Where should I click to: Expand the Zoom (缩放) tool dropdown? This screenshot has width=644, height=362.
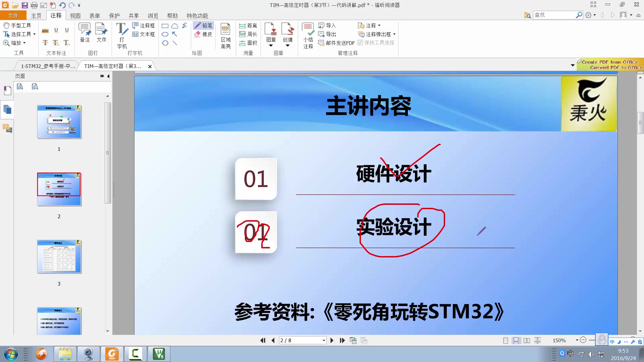pyautogui.click(x=24, y=43)
